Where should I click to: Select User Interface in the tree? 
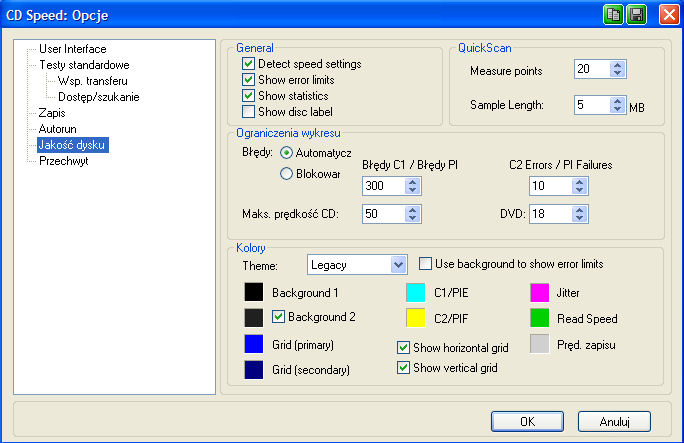(72, 49)
